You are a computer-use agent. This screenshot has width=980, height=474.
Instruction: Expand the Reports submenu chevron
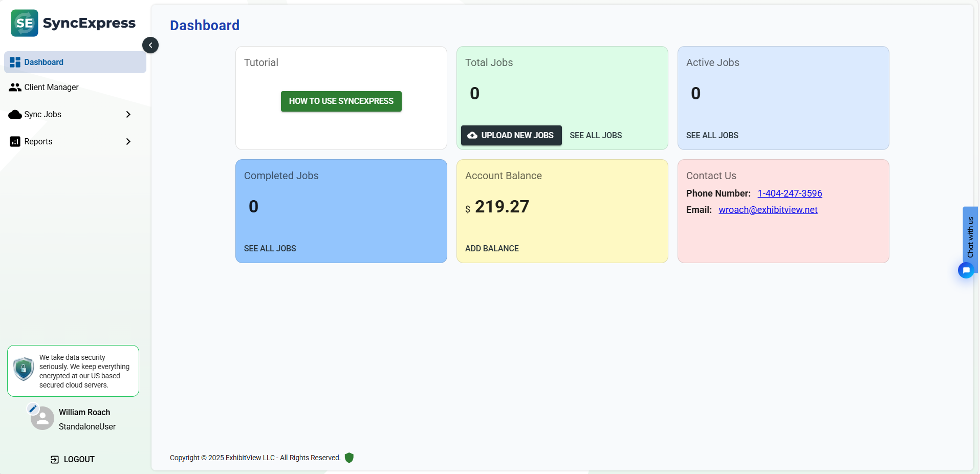click(128, 142)
